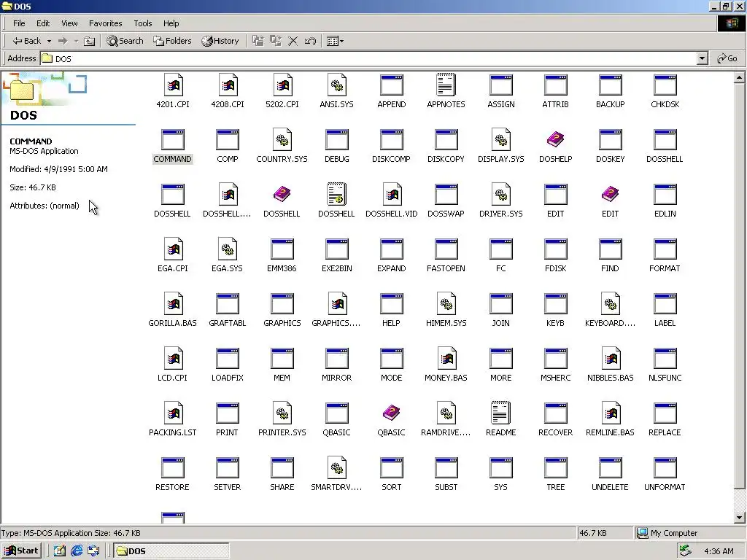Select the QBASIC help file icon
The image size is (747, 560).
(392, 413)
